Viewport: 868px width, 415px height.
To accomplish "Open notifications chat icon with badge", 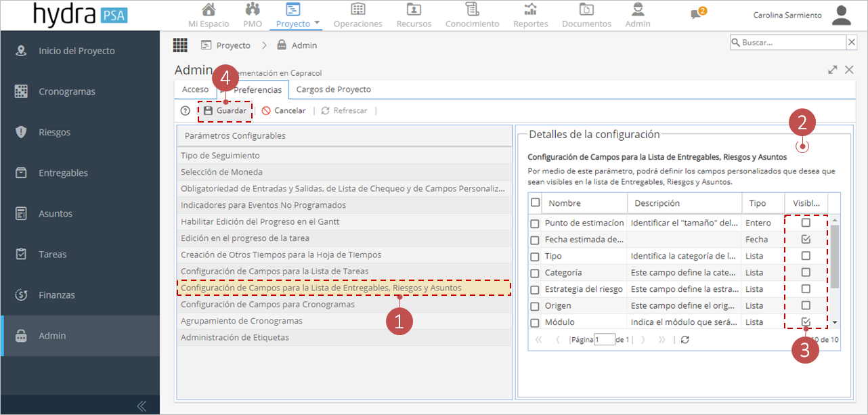I will 698,14.
